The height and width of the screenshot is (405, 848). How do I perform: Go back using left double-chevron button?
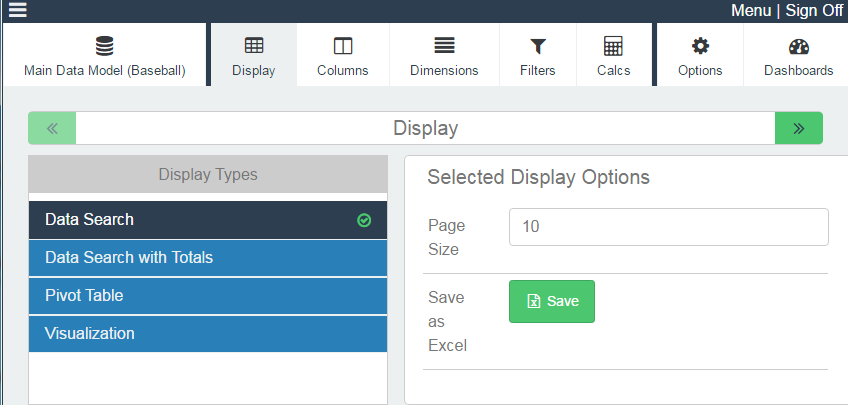(52, 128)
